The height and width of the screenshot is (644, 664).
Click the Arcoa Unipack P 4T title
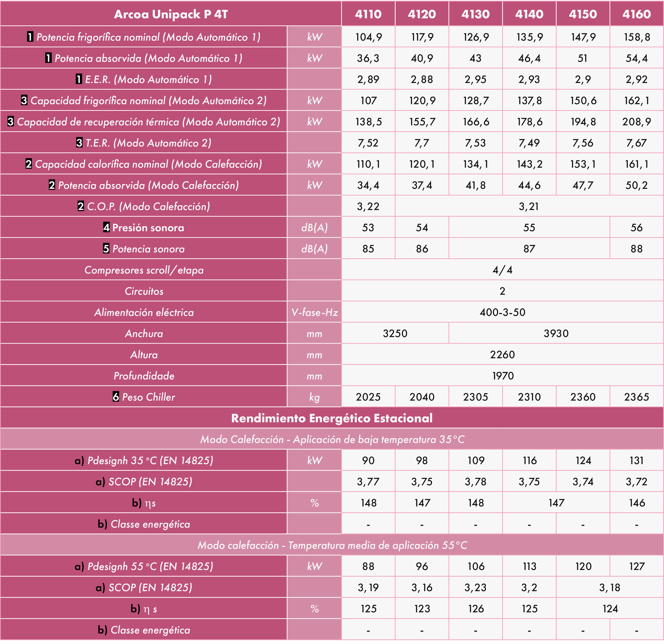click(x=171, y=14)
